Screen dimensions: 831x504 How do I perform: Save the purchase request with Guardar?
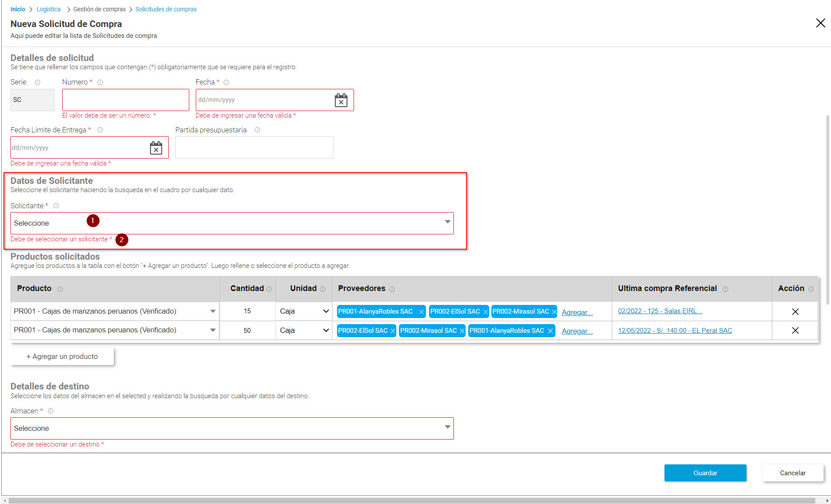coord(705,473)
